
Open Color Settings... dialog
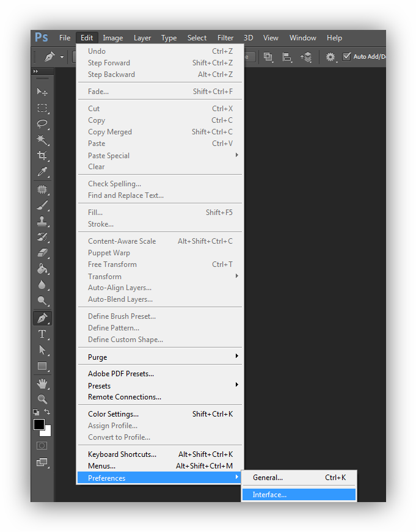click(160, 414)
